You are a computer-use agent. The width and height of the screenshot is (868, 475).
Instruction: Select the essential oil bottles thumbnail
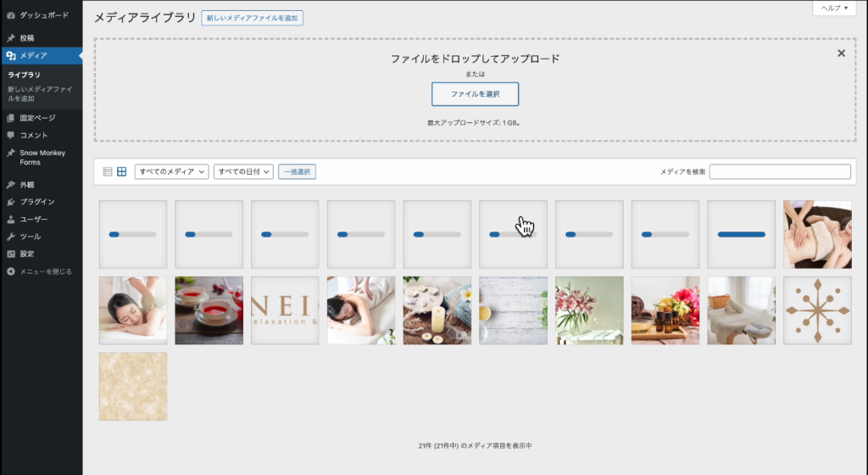[665, 310]
